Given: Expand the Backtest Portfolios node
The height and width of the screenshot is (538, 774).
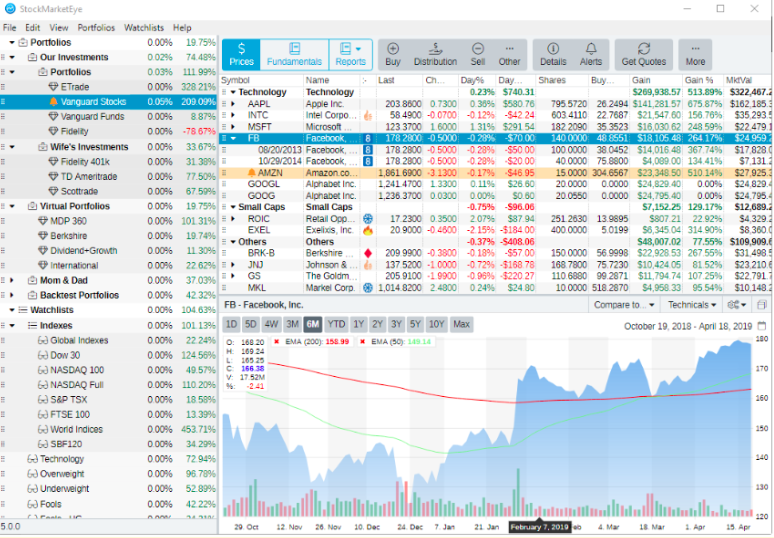Looking at the screenshot, I should pos(12,295).
